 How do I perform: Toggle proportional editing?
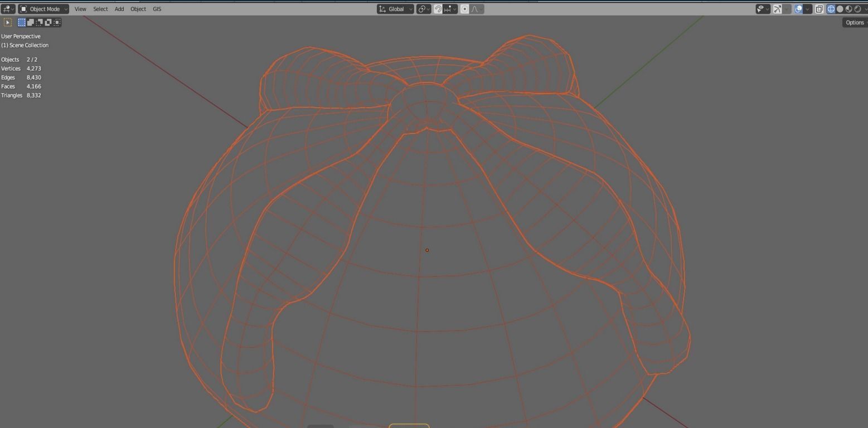pos(465,9)
